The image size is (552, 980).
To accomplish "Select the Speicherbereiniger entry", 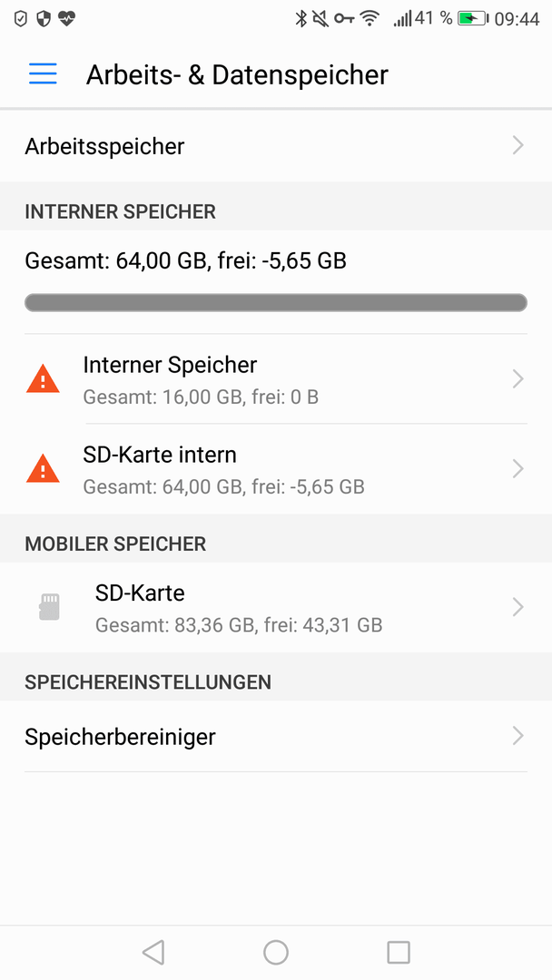I will tap(276, 736).
